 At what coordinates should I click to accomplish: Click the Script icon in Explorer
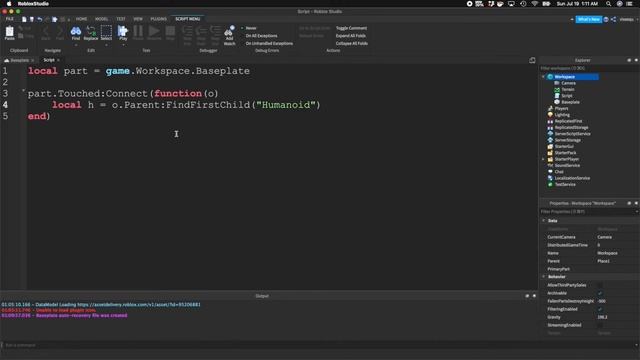point(557,96)
